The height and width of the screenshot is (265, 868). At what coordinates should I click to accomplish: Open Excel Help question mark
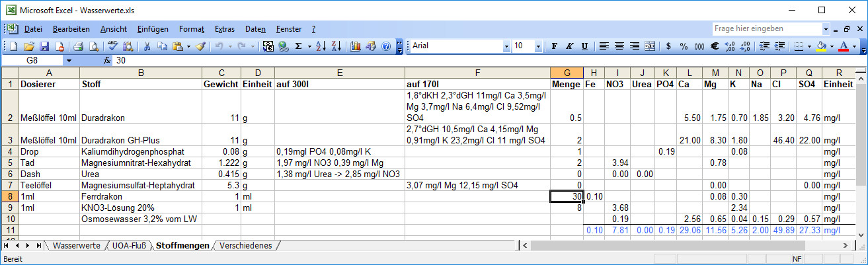386,46
